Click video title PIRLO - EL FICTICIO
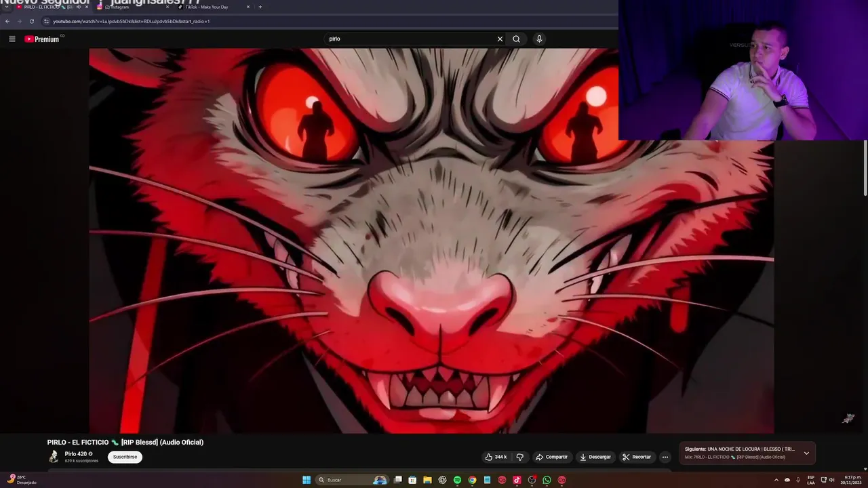This screenshot has width=868, height=488. pyautogui.click(x=125, y=442)
